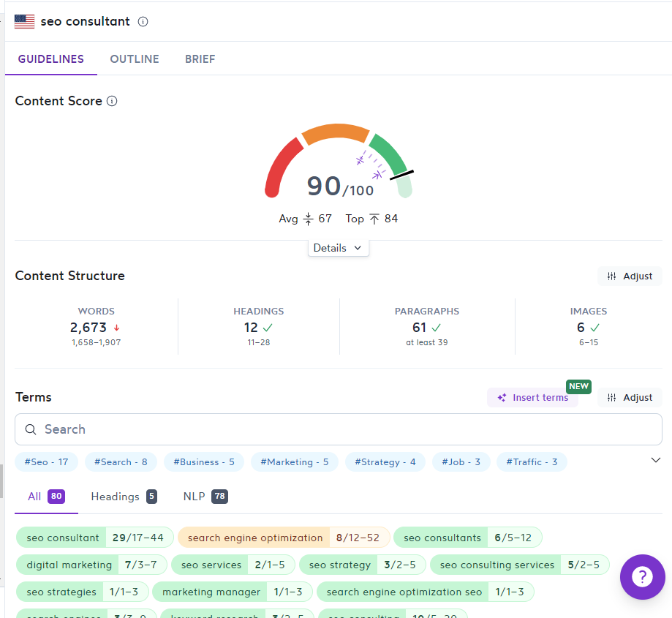Click the Content Score info icon
The width and height of the screenshot is (672, 618).
[x=112, y=101]
